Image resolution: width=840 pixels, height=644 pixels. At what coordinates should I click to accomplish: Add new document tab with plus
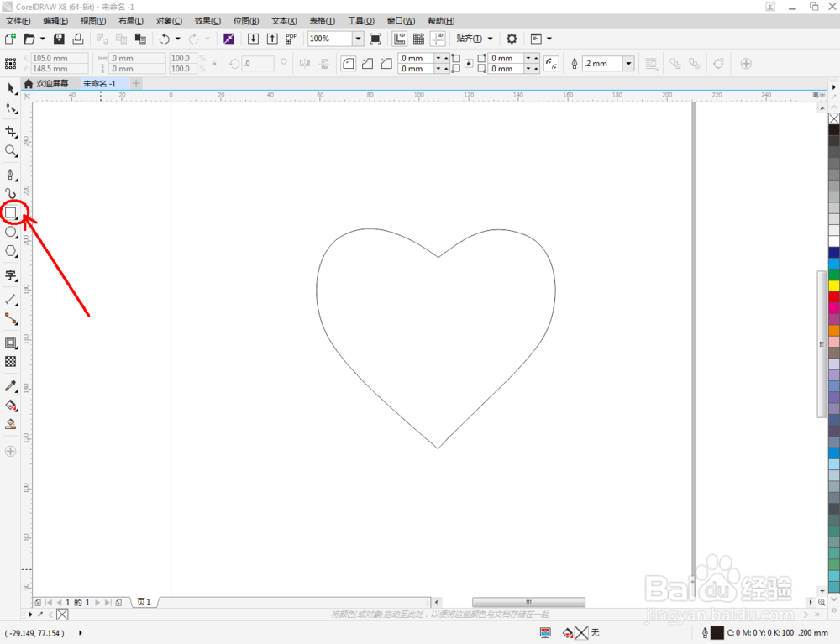click(136, 83)
